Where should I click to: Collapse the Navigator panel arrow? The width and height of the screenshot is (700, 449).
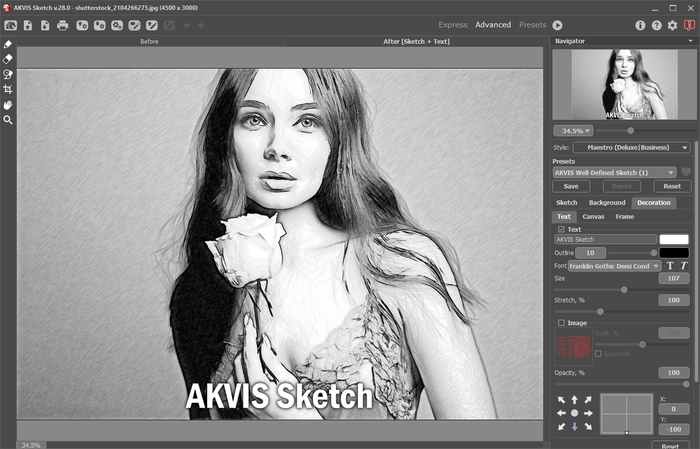pyautogui.click(x=691, y=41)
